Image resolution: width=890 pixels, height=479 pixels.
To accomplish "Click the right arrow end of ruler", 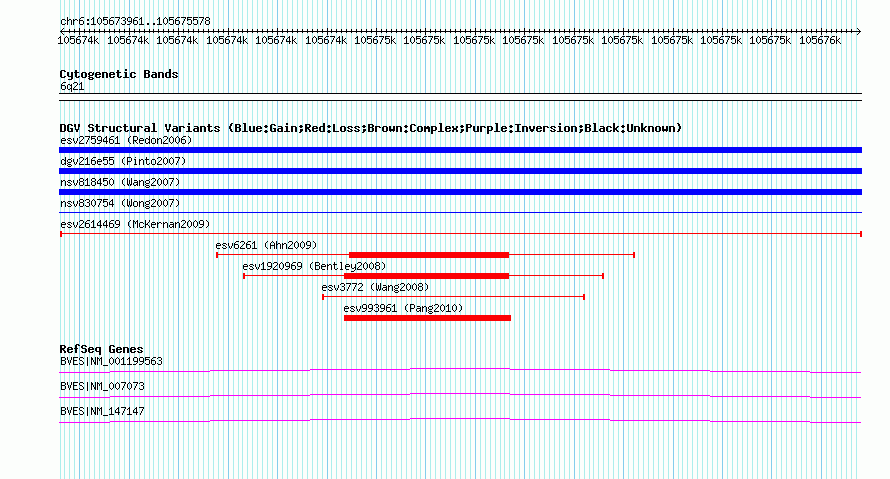I will (x=858, y=31).
